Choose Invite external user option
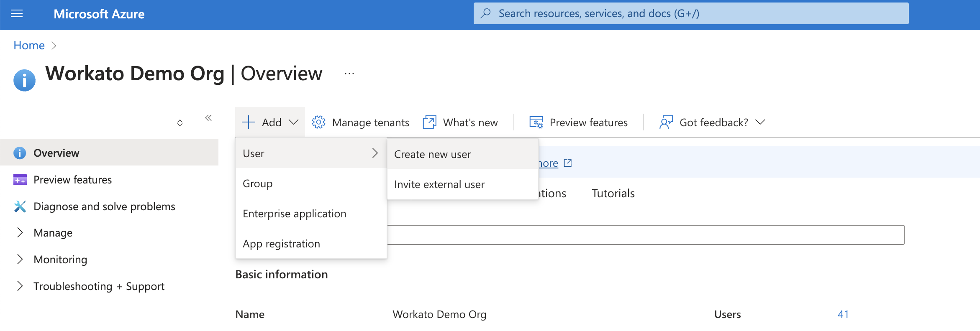This screenshot has width=980, height=331. pos(439,184)
